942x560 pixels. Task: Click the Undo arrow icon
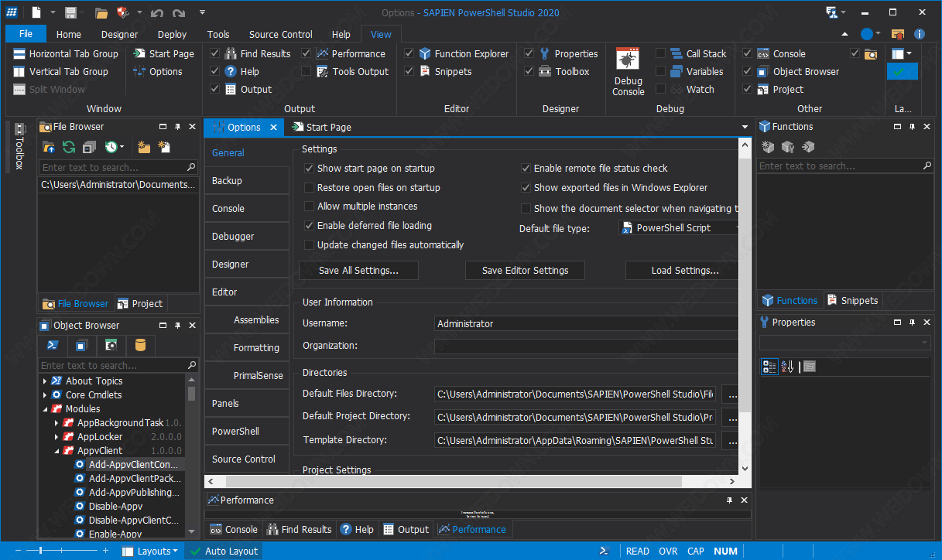coord(157,13)
